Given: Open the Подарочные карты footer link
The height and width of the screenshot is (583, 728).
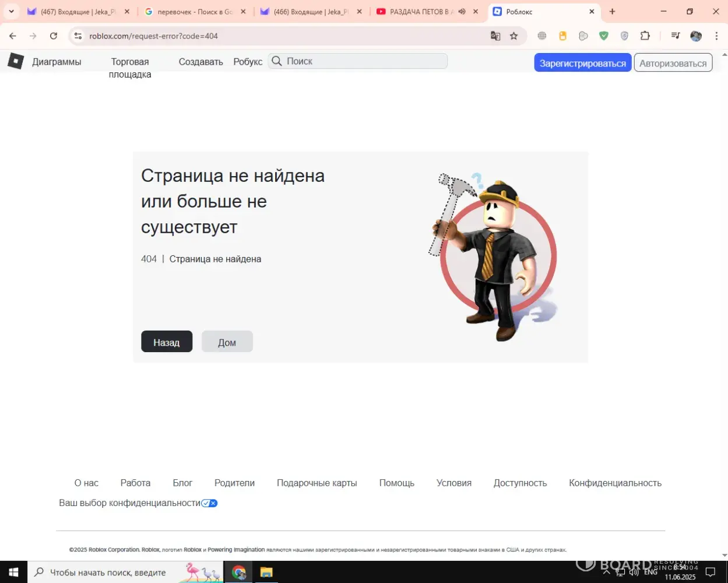Looking at the screenshot, I should click(x=316, y=483).
